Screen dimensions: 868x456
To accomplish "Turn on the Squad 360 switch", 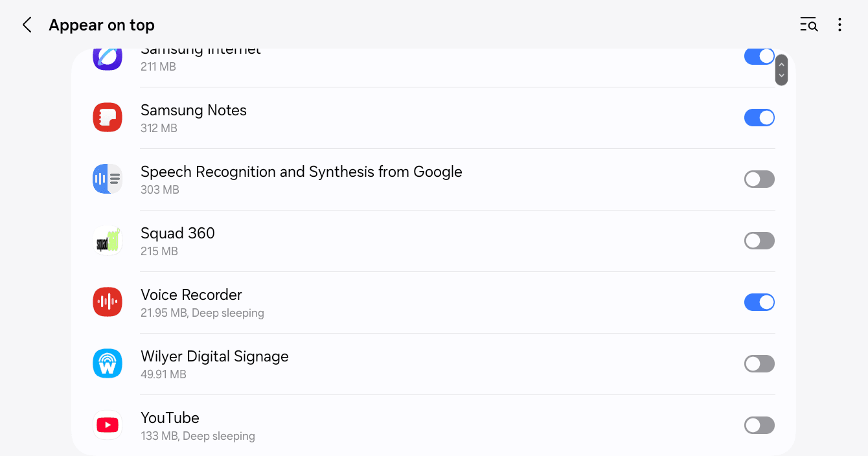I will [x=759, y=240].
